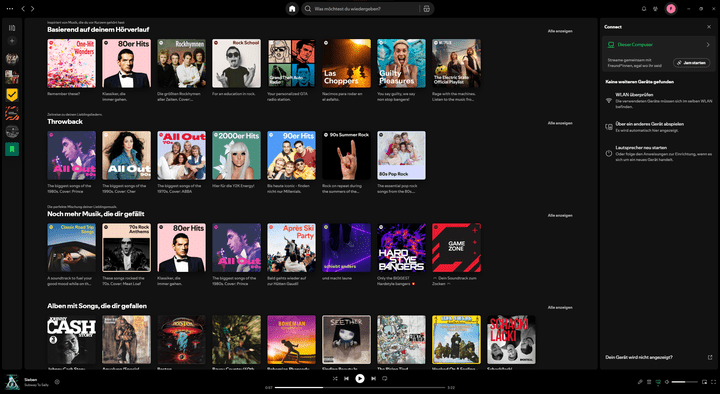The image size is (720, 394).
Task: Open the 'Throwback' section heading
Action: pyautogui.click(x=65, y=122)
